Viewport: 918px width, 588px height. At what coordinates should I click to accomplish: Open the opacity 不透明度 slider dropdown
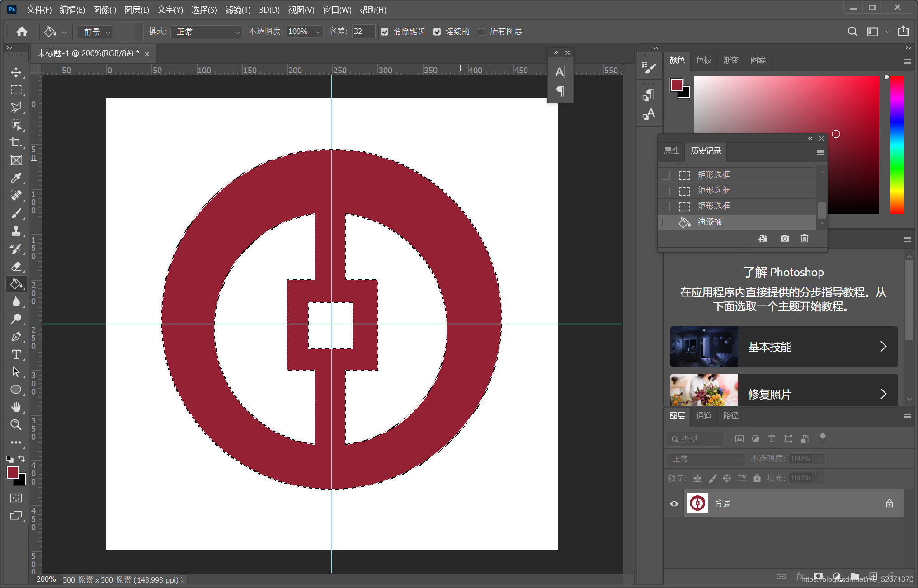click(x=319, y=32)
